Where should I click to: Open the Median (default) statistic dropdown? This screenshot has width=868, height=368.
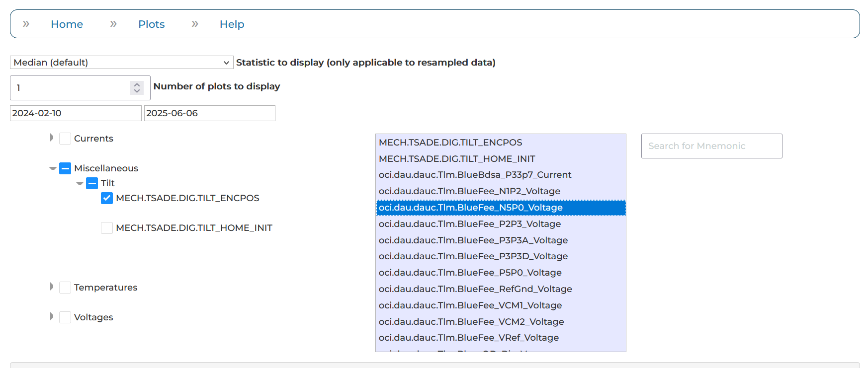121,63
